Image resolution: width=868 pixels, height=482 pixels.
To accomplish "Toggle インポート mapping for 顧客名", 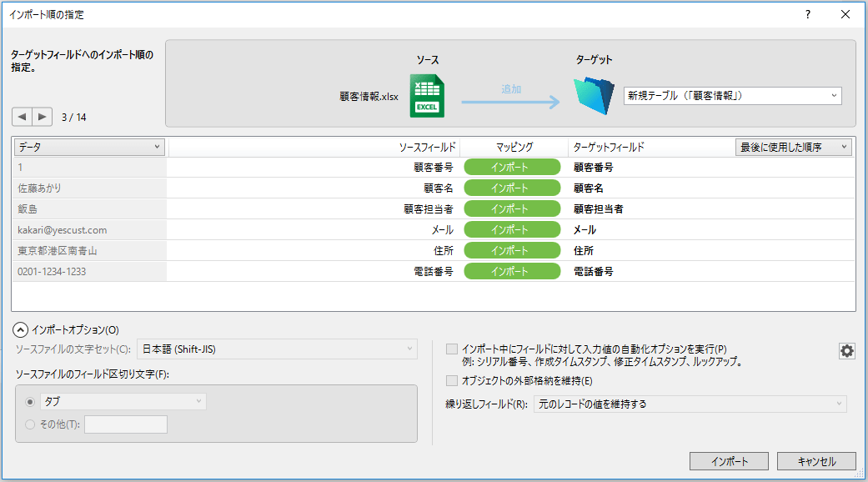I will pos(512,188).
